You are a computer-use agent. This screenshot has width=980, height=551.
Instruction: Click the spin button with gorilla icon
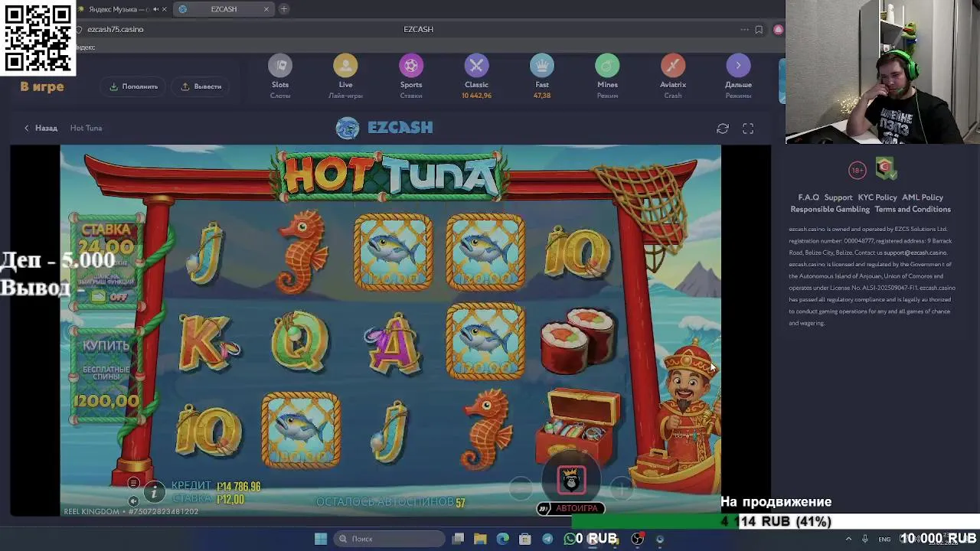pos(571,480)
